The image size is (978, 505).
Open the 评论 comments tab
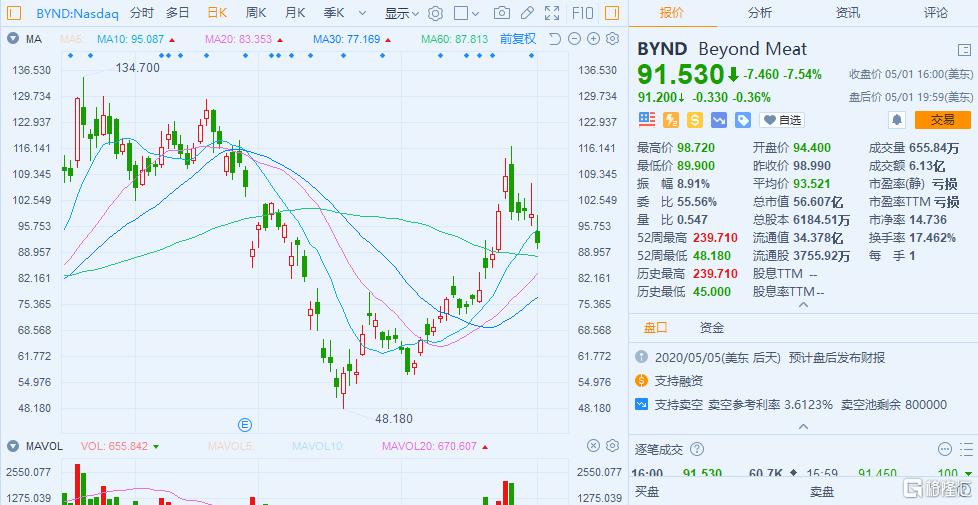(x=935, y=12)
